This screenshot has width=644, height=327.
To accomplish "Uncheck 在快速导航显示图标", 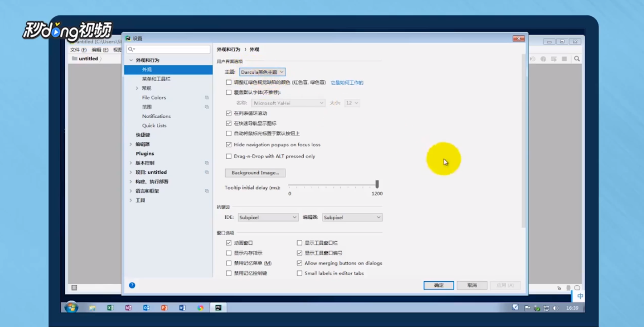I will pyautogui.click(x=229, y=123).
